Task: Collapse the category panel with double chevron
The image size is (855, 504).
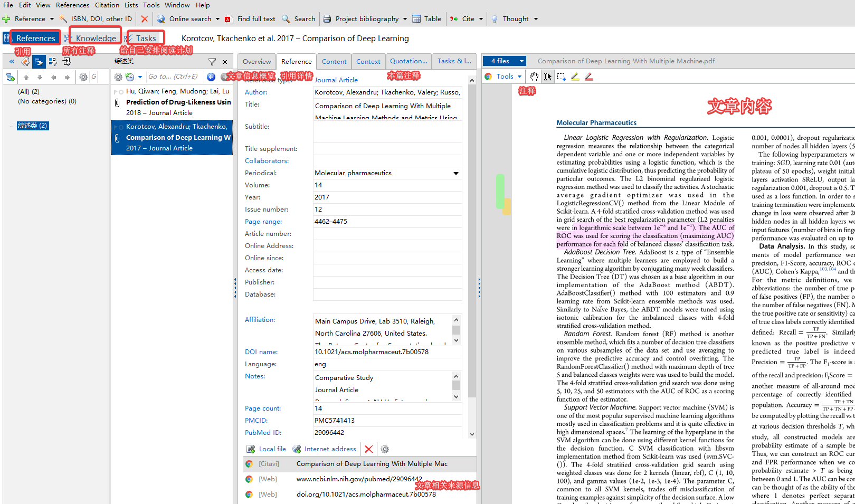Action: tap(12, 62)
